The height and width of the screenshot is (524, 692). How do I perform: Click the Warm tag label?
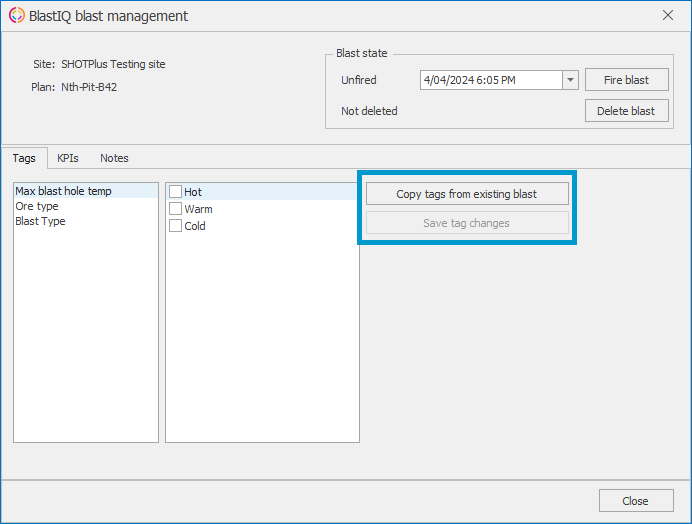198,209
